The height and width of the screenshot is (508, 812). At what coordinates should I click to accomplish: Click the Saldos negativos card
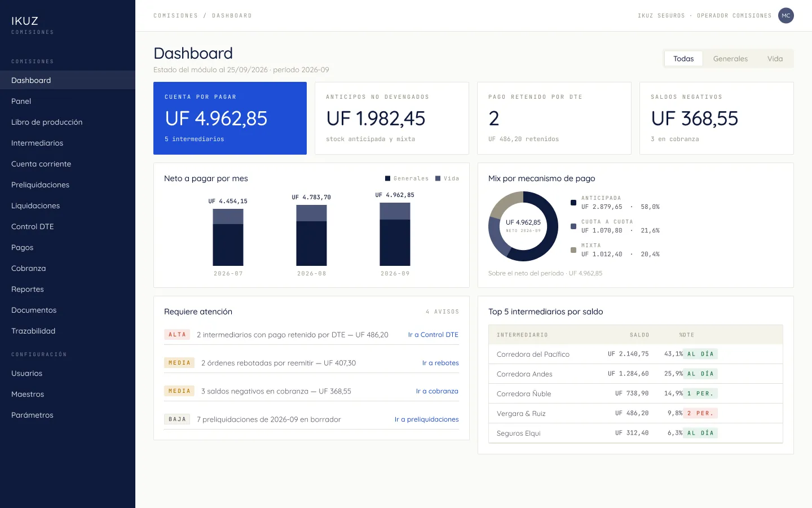[x=717, y=118]
